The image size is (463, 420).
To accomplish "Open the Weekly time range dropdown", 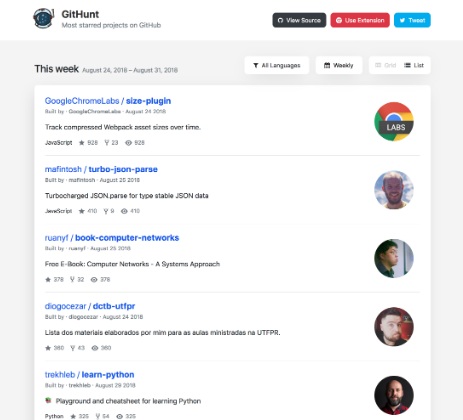I will (x=339, y=65).
